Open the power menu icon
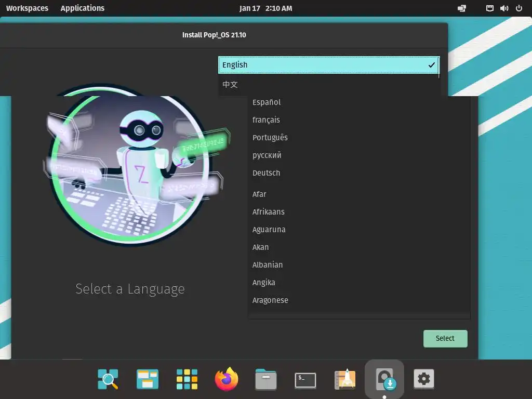 [x=519, y=8]
